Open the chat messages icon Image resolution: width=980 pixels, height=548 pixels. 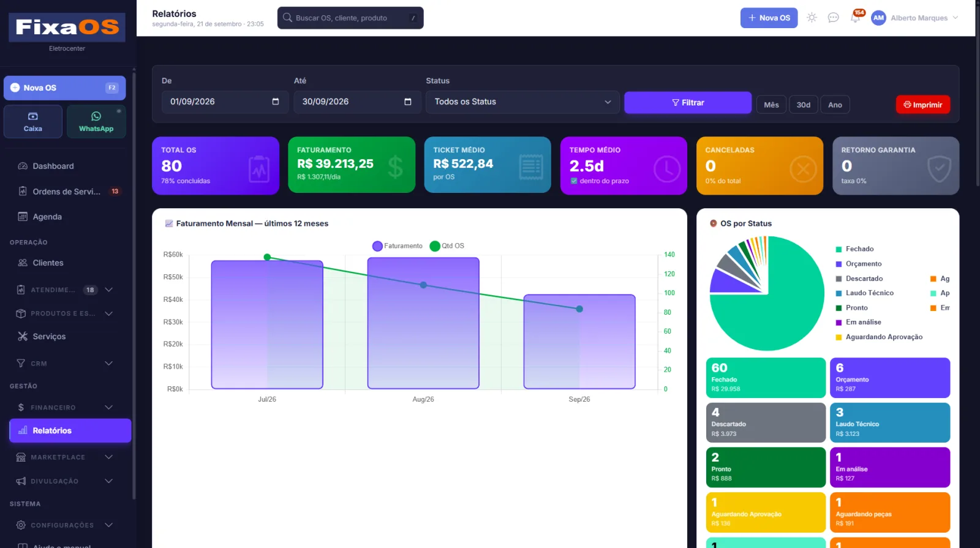point(833,18)
